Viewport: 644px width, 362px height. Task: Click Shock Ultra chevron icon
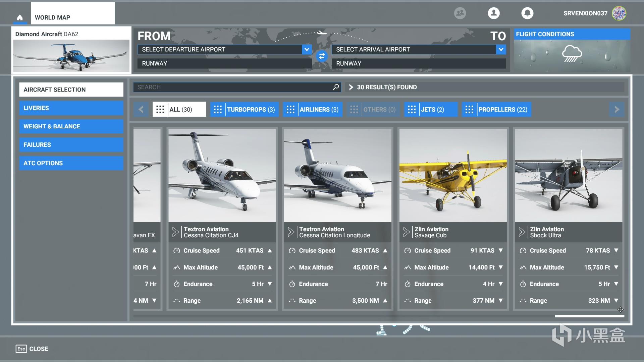pyautogui.click(x=522, y=232)
